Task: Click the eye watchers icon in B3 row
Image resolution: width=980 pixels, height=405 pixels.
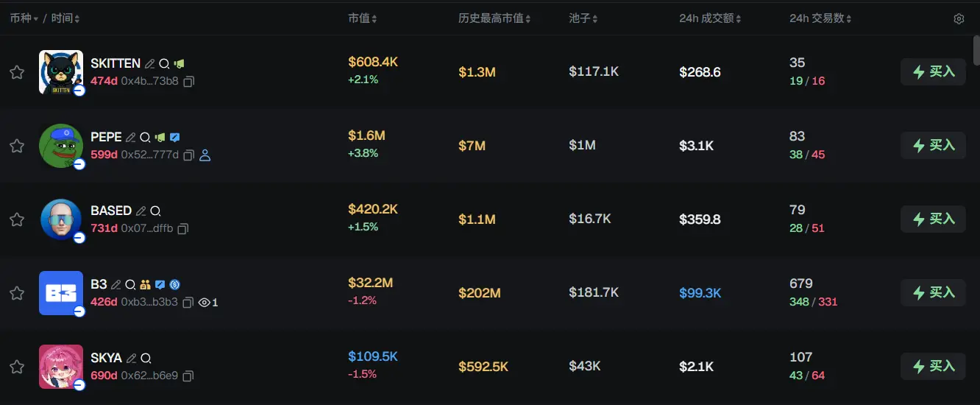Action: tap(205, 303)
